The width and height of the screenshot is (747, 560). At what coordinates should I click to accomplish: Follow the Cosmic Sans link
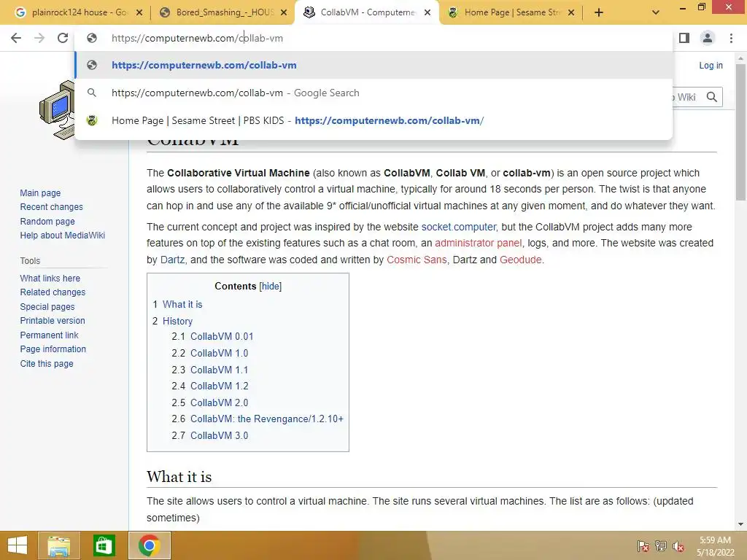click(x=417, y=260)
